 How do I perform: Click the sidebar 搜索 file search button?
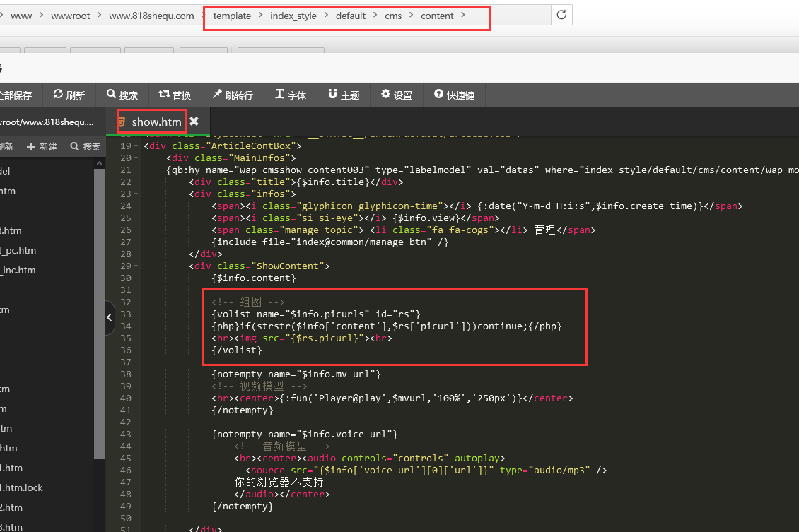86,146
